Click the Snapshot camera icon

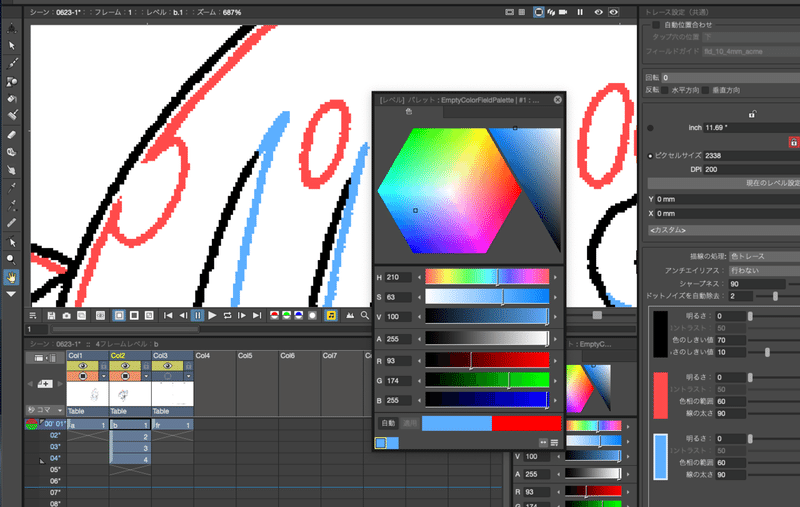(x=66, y=316)
